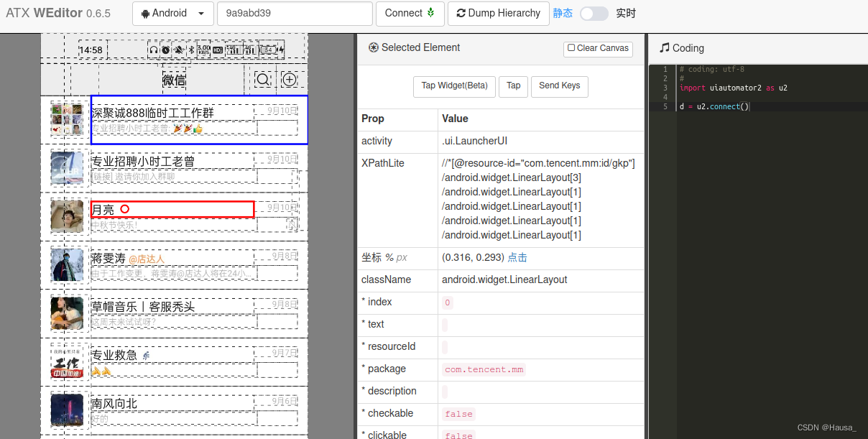868x439 pixels.
Task: Click HD icon in phone status bar
Action: [218, 50]
